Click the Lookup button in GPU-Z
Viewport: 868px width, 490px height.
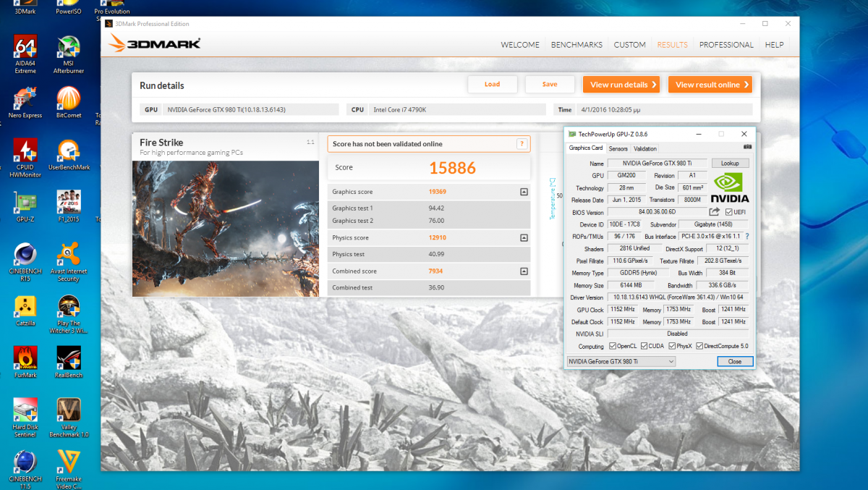(730, 164)
